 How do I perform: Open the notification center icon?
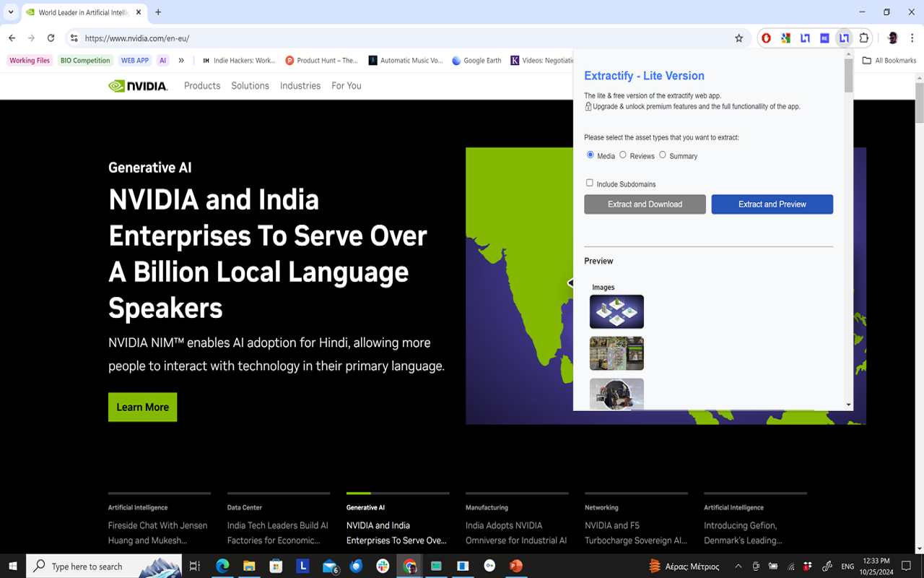tap(906, 566)
